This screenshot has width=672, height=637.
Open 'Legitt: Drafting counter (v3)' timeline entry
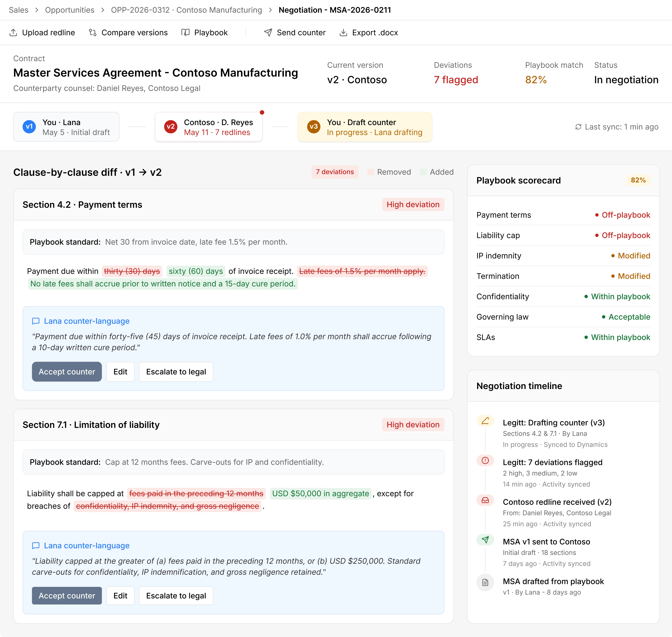554,423
